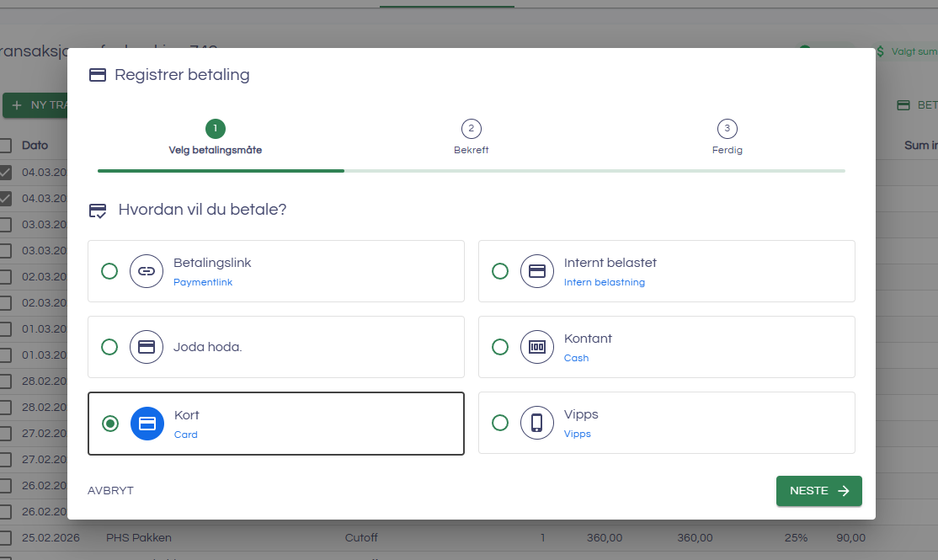Click the Registrer betaling header card icon
The image size is (938, 560).
click(98, 75)
